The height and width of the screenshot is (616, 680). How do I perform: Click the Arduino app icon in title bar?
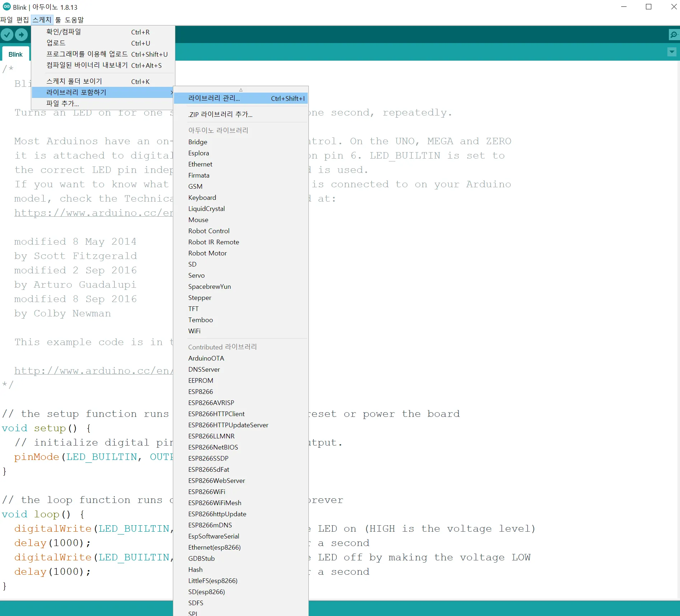click(6, 7)
